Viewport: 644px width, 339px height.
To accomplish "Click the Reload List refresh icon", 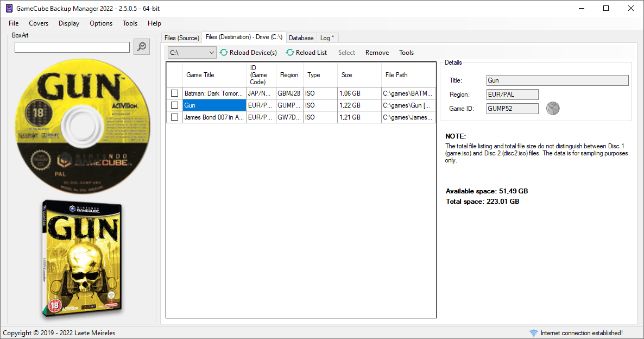I will coord(290,53).
